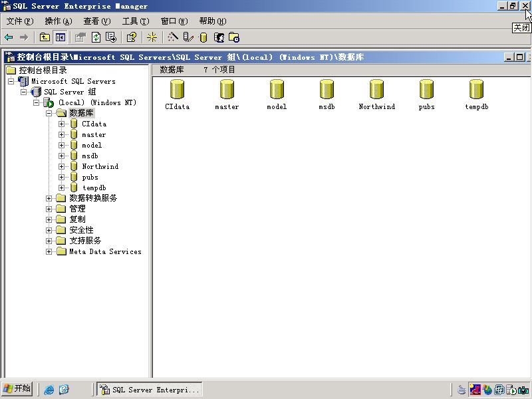Open the 窗口(W) menu
The height and width of the screenshot is (399, 532).
174,21
